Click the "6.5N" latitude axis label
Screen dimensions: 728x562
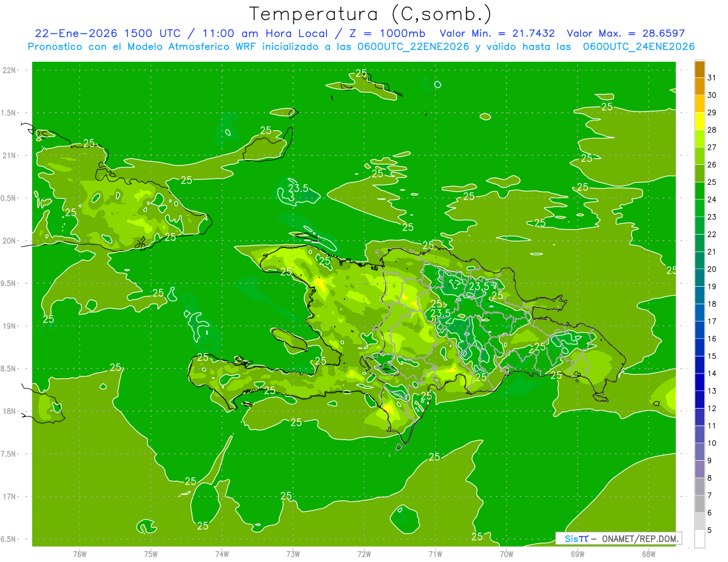(8, 539)
